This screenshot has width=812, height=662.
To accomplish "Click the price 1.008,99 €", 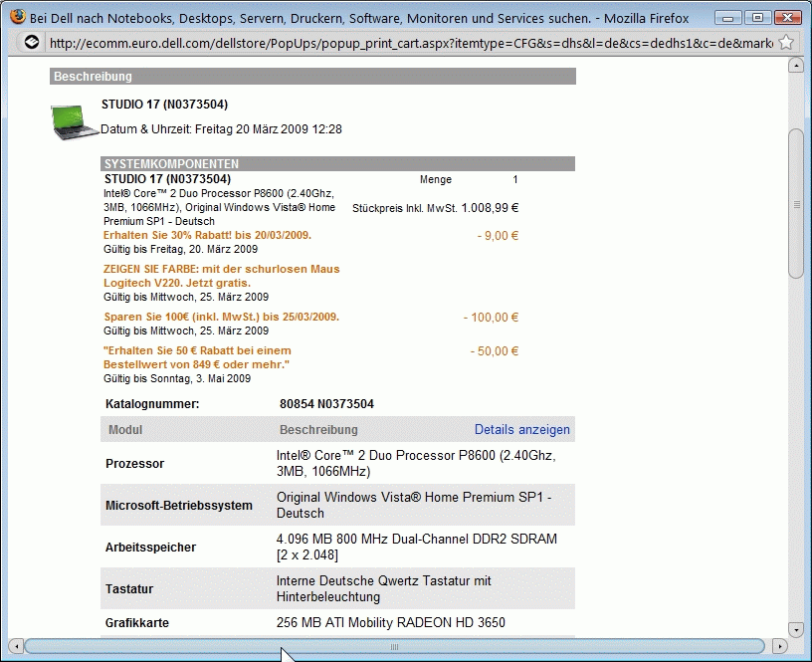I will pos(490,208).
